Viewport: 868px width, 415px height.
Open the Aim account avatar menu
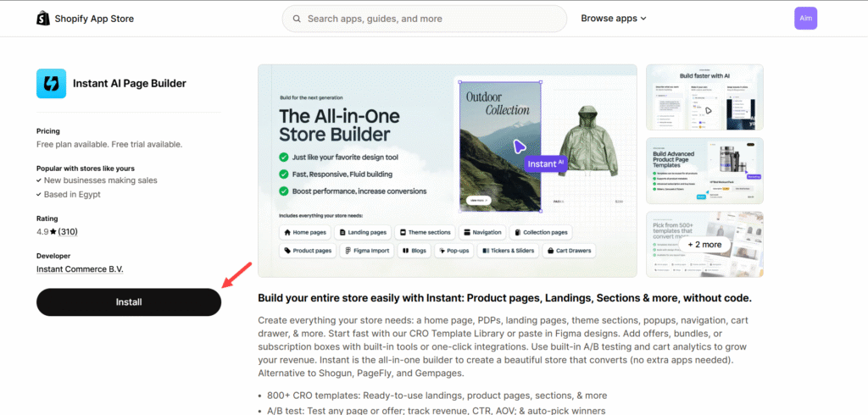pyautogui.click(x=805, y=19)
